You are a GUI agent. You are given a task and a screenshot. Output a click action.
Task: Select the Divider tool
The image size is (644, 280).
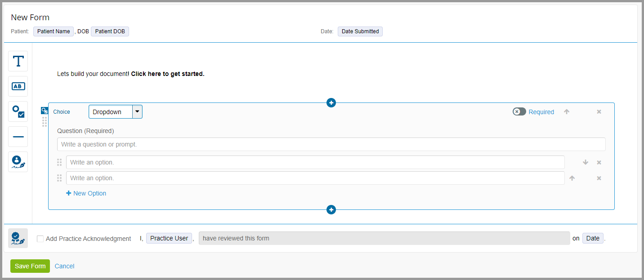click(18, 136)
